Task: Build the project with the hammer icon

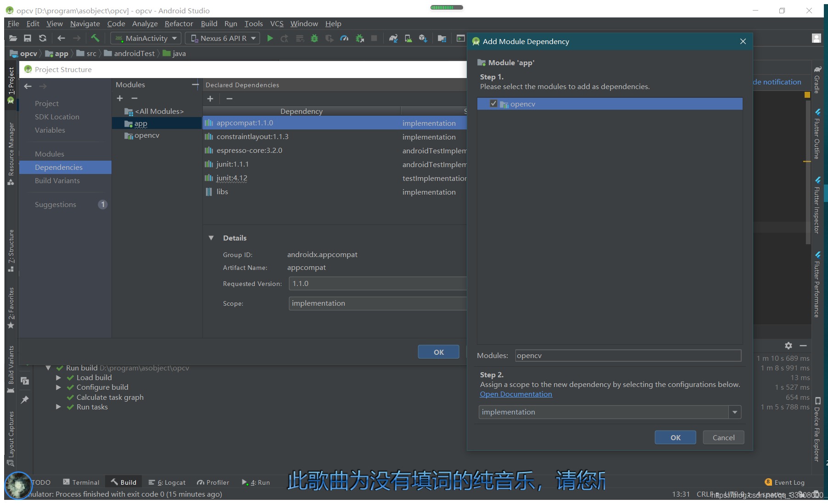Action: coord(95,38)
